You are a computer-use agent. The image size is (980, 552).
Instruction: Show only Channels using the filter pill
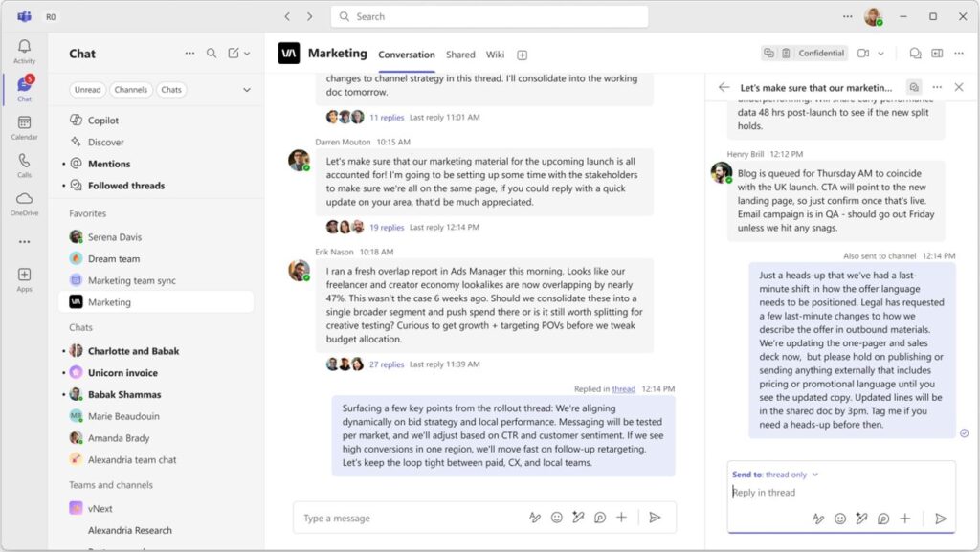(131, 89)
